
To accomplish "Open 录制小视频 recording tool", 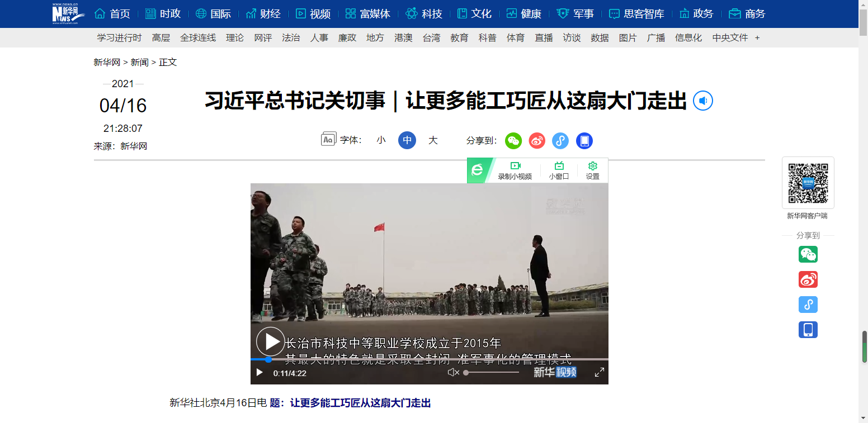I will pos(515,170).
